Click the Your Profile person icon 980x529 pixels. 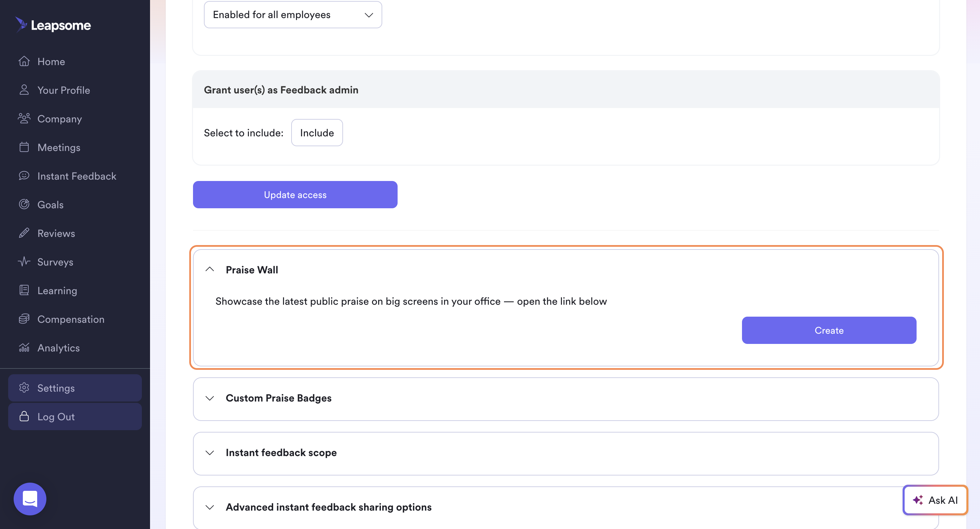24,90
